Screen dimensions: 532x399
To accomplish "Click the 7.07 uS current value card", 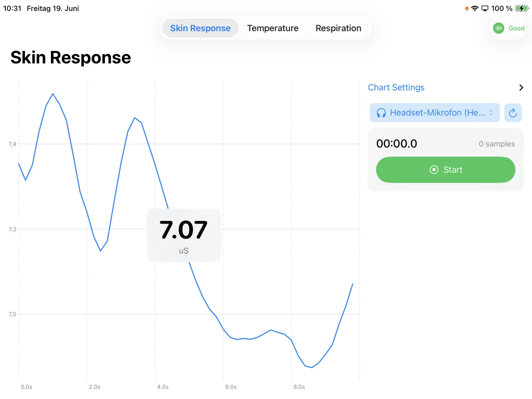I will click(184, 235).
